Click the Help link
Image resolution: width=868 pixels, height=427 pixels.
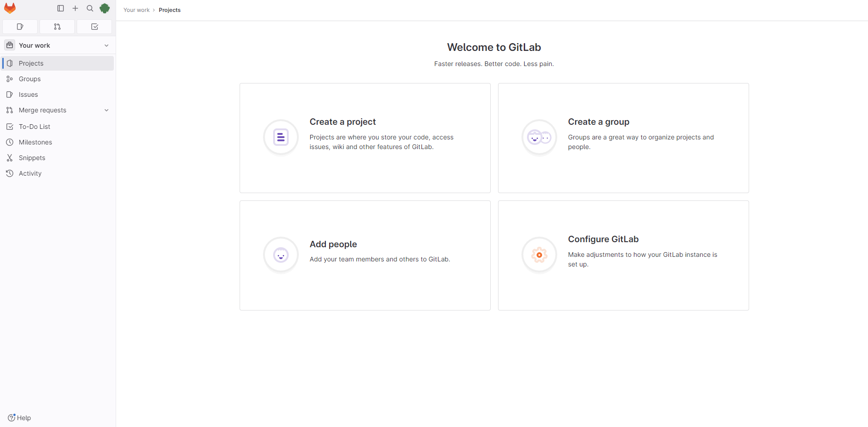click(x=20, y=418)
